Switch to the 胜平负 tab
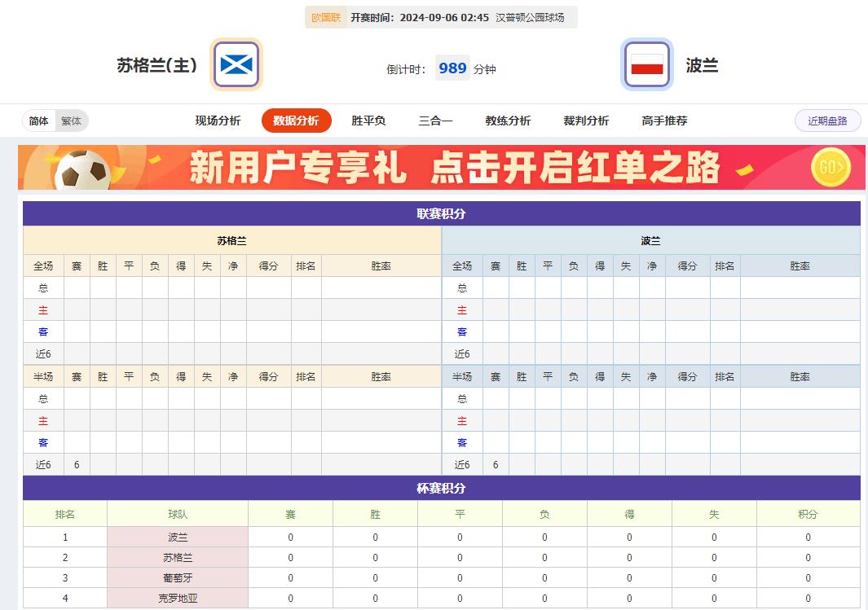Viewport: 868px width, 610px height. [x=368, y=120]
